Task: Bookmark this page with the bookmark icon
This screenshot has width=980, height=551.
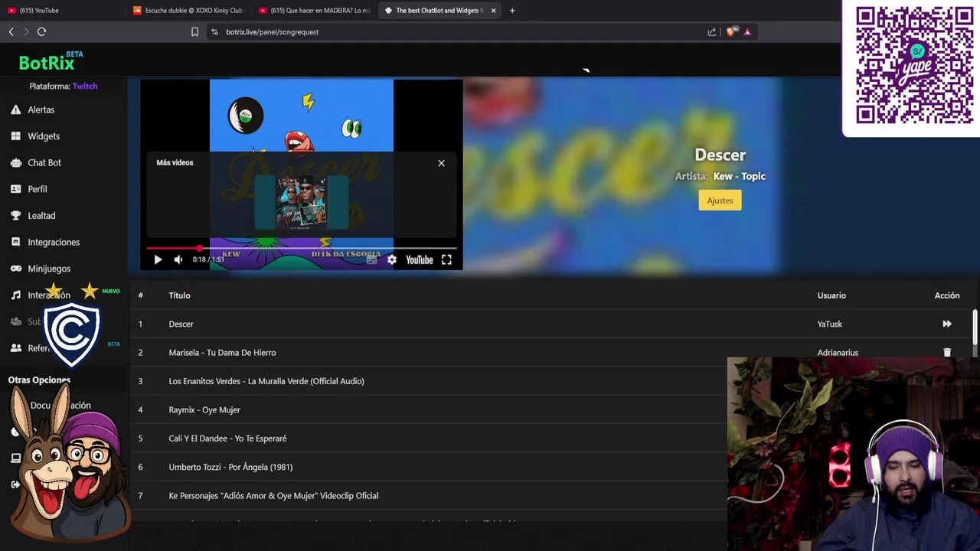Action: point(194,31)
